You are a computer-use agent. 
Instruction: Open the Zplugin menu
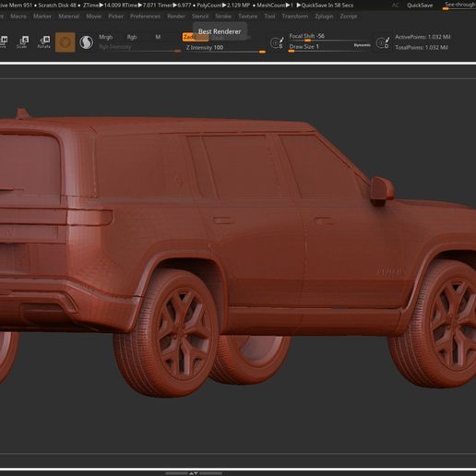click(324, 17)
